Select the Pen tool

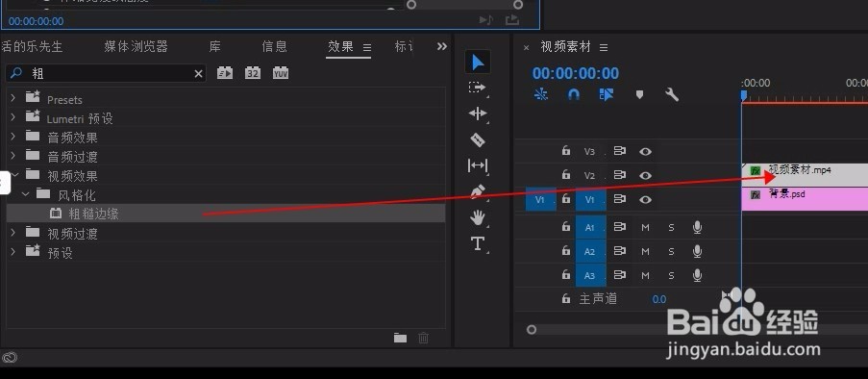click(x=477, y=191)
